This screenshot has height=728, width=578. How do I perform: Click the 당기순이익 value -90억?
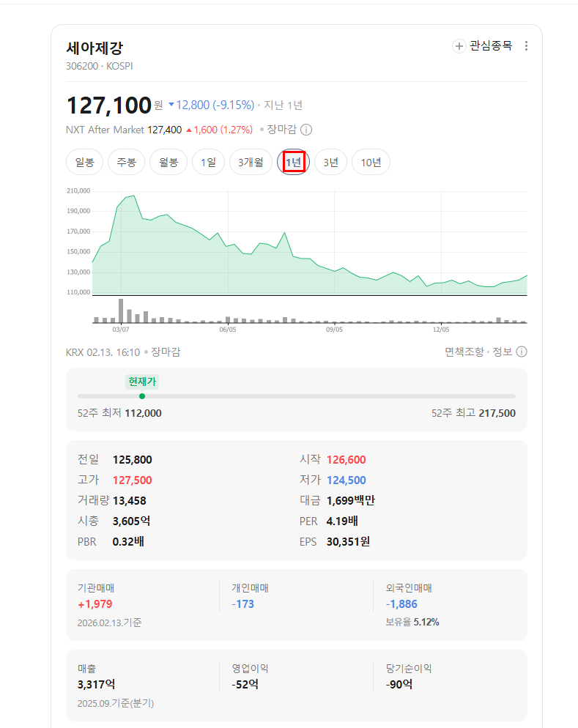pos(399,685)
